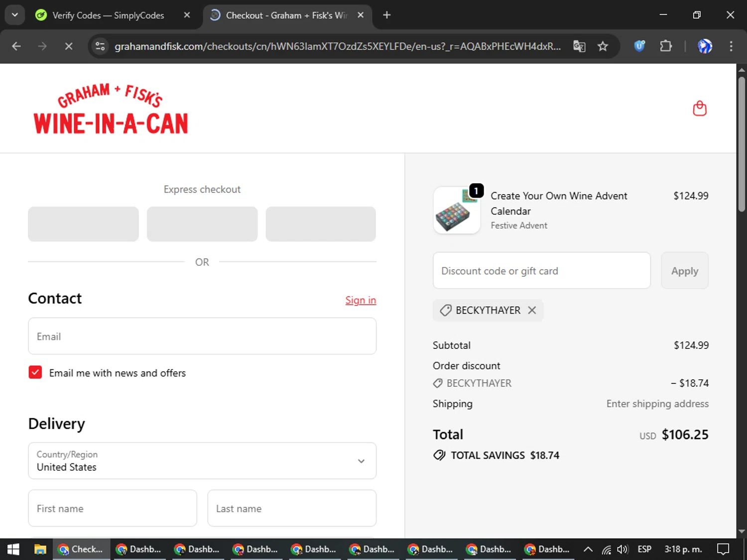This screenshot has height=560, width=747.
Task: Focus the Email input field
Action: pos(202,336)
